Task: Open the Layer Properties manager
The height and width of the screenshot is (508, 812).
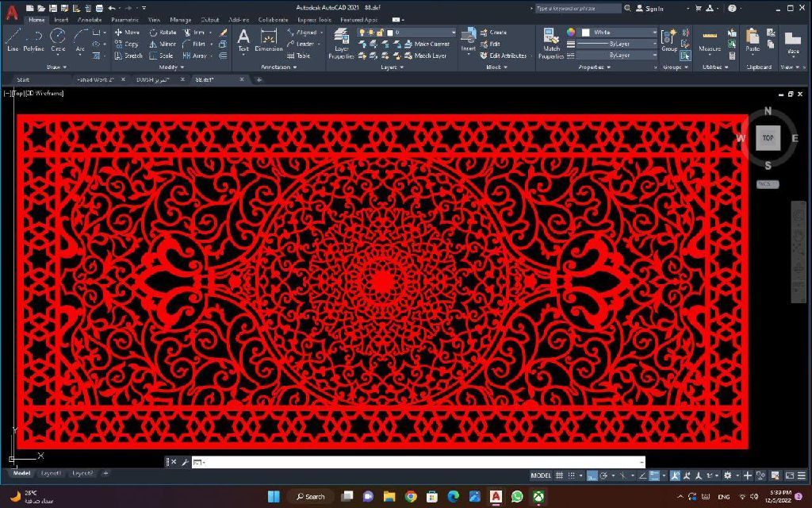Action: click(341, 44)
